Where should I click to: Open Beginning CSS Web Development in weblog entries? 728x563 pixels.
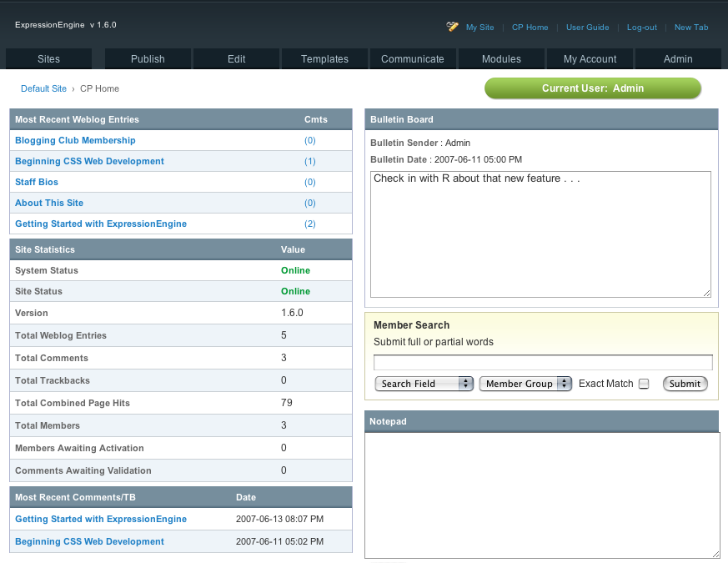click(x=89, y=161)
